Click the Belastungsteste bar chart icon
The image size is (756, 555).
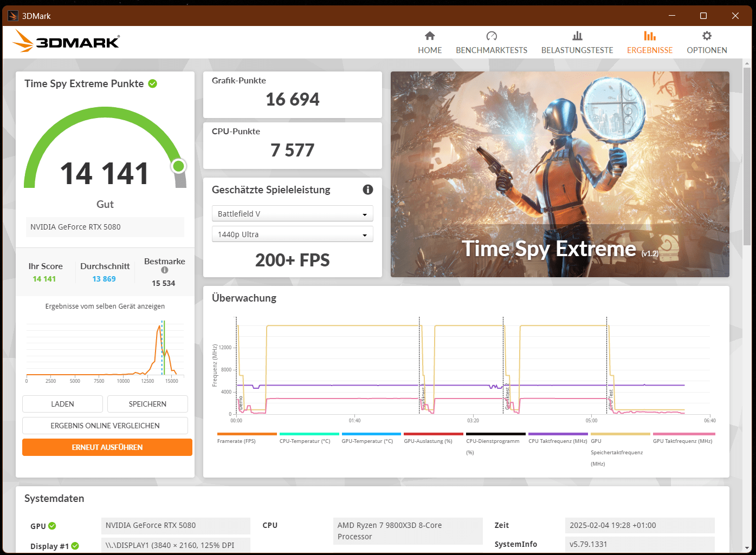577,36
